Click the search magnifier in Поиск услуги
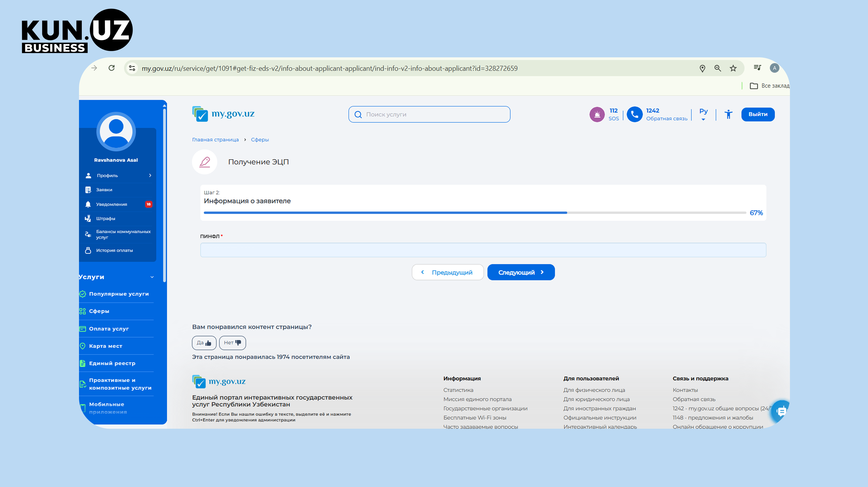Viewport: 868px width, 487px height. tap(358, 114)
